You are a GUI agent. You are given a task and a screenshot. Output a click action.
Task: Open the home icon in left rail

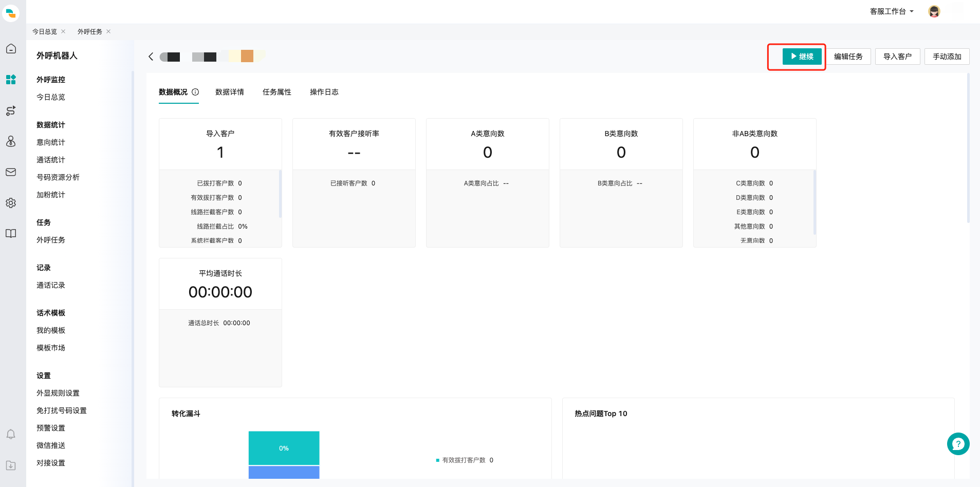(11, 49)
